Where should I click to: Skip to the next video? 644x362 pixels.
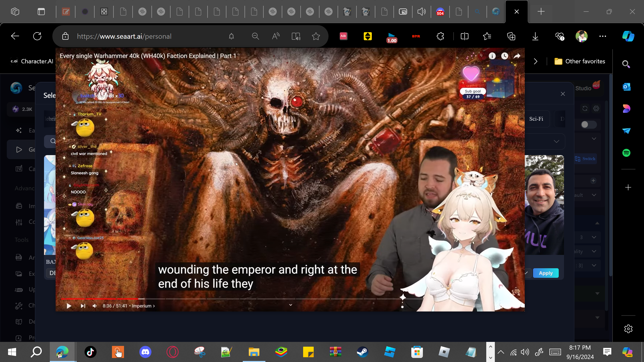83,306
